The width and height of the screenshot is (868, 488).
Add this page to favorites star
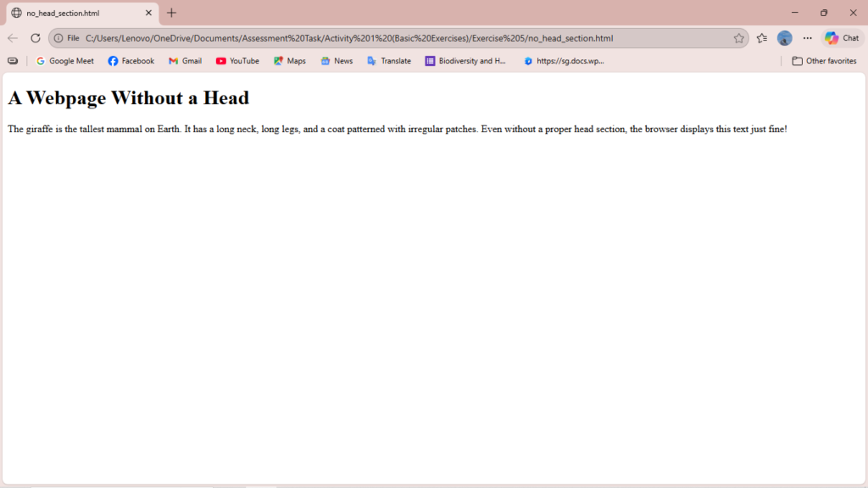[x=738, y=38]
